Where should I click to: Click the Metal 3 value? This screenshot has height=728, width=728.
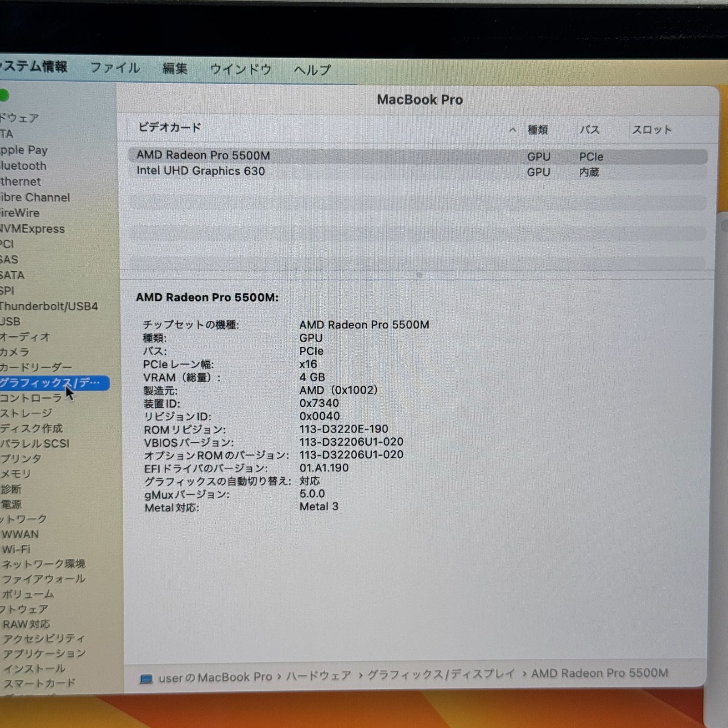[319, 507]
